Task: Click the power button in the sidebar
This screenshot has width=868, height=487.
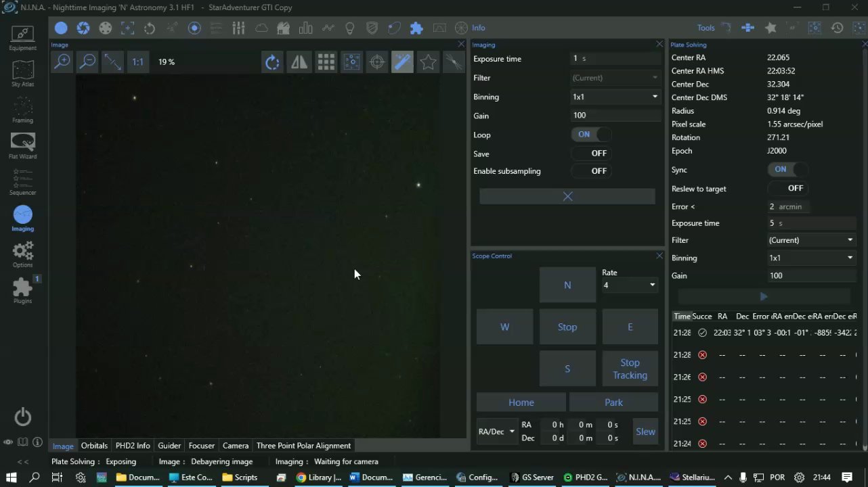Action: pyautogui.click(x=22, y=417)
